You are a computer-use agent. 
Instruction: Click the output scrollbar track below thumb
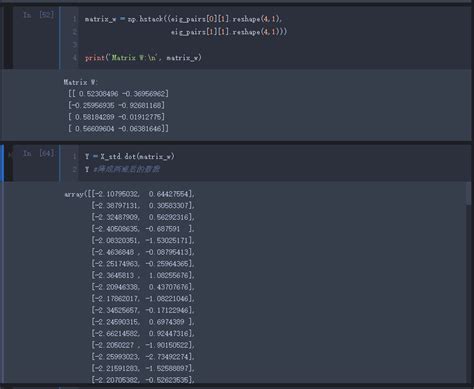[x=469, y=293]
